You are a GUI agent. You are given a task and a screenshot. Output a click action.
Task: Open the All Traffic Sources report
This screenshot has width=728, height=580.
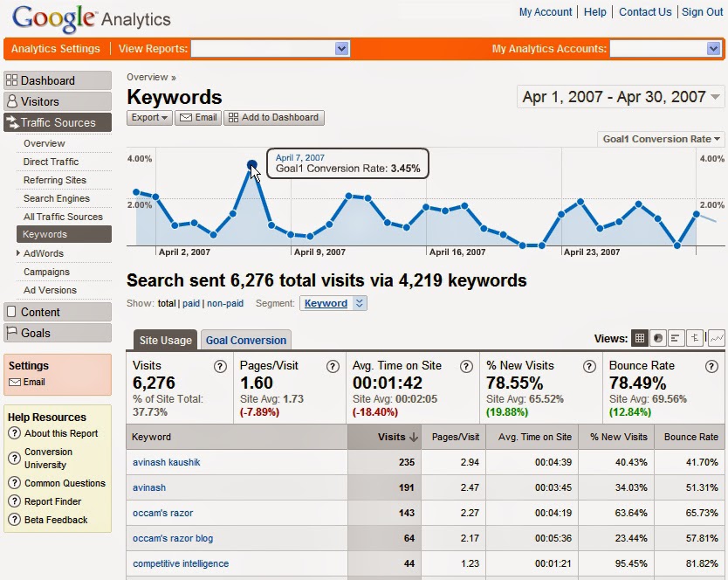pos(63,217)
